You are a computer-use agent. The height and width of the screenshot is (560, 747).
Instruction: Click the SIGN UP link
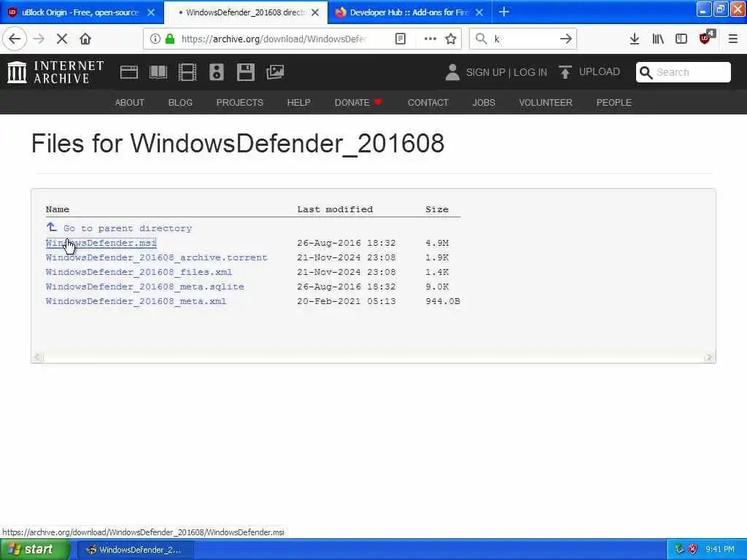pos(485,72)
